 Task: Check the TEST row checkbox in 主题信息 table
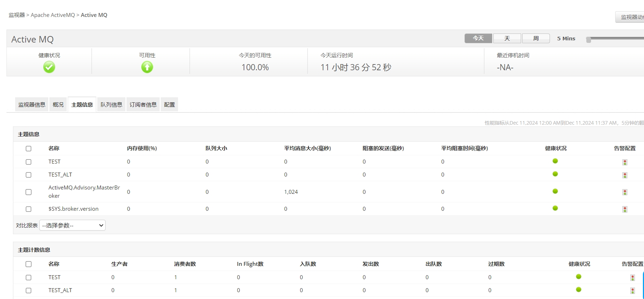tap(28, 162)
